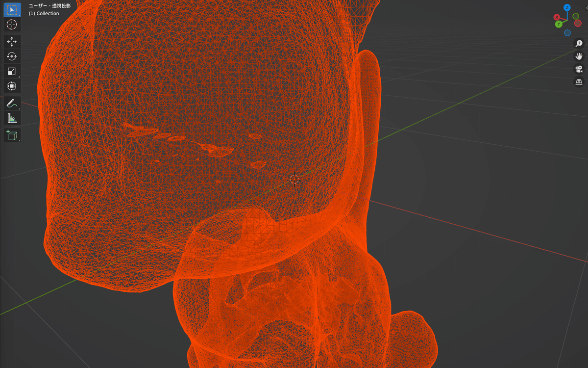Select the Annotate tool
Viewport: 588px width, 368px height.
pyautogui.click(x=12, y=103)
